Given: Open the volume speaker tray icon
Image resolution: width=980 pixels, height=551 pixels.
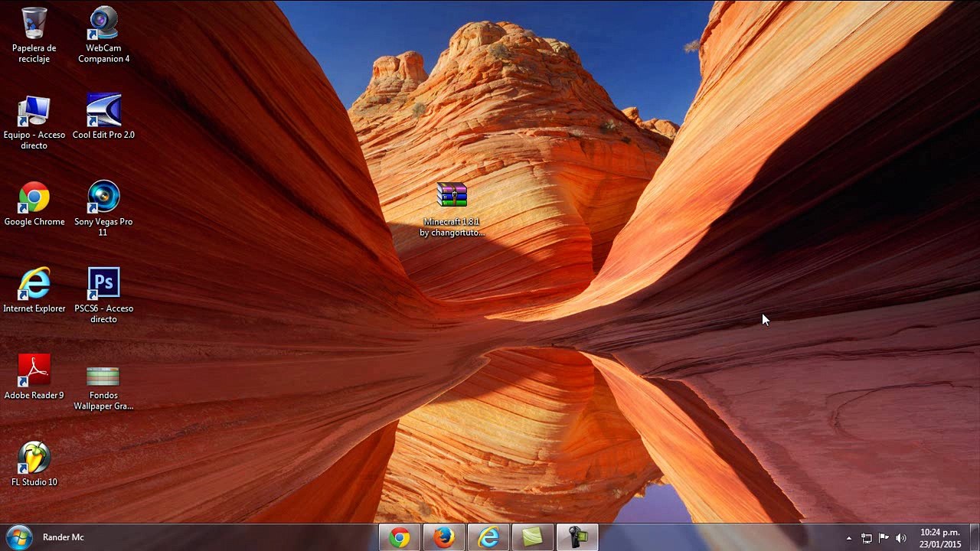Looking at the screenshot, I should 901,538.
